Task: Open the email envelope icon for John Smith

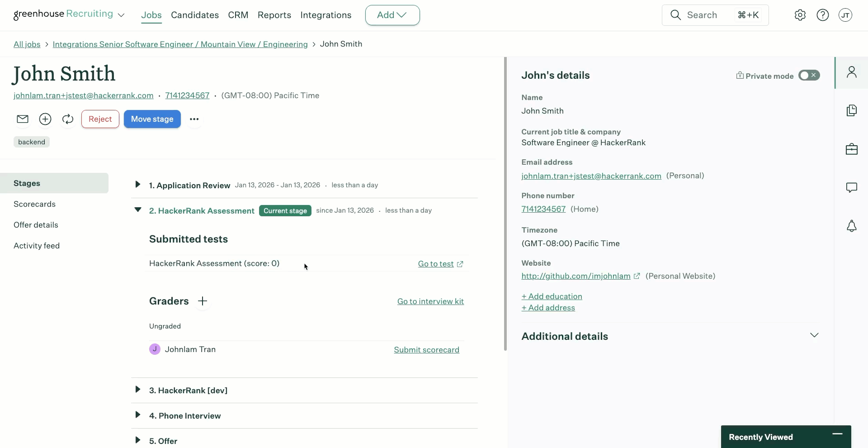Action: (23, 119)
